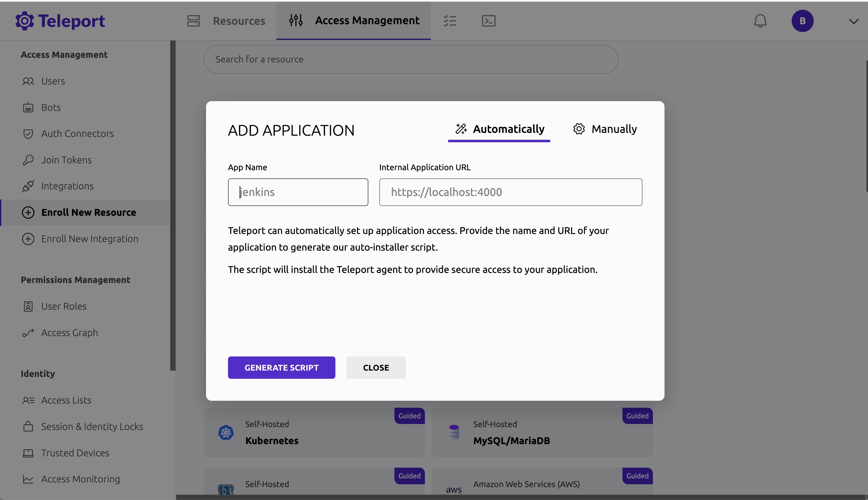
Task: Click the Bots robot icon
Action: point(28,107)
